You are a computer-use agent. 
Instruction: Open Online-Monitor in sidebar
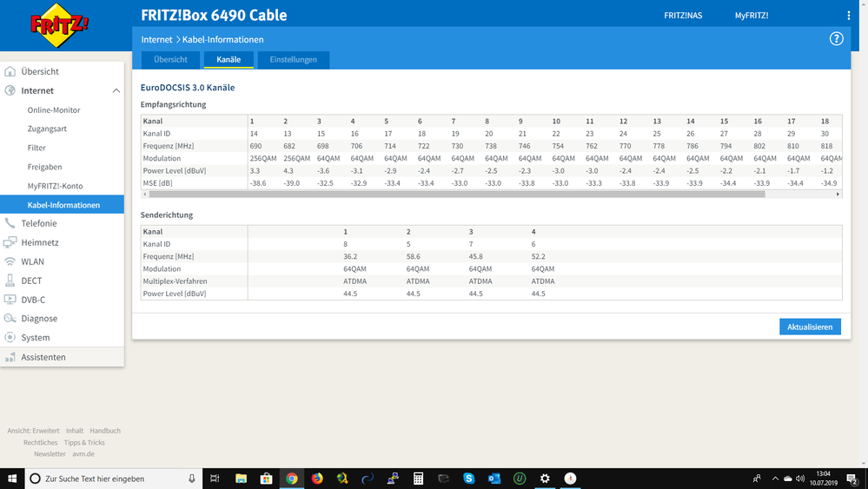pyautogui.click(x=54, y=110)
